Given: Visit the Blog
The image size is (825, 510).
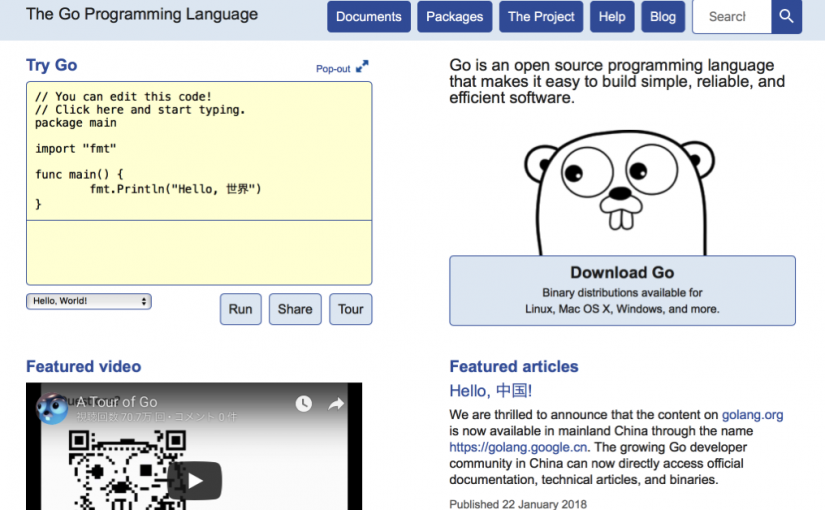Looking at the screenshot, I should point(663,17).
